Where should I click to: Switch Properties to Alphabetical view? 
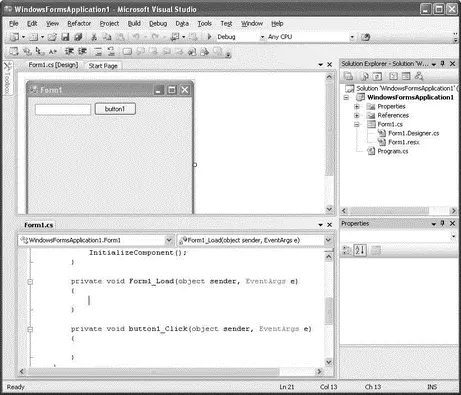click(x=360, y=250)
